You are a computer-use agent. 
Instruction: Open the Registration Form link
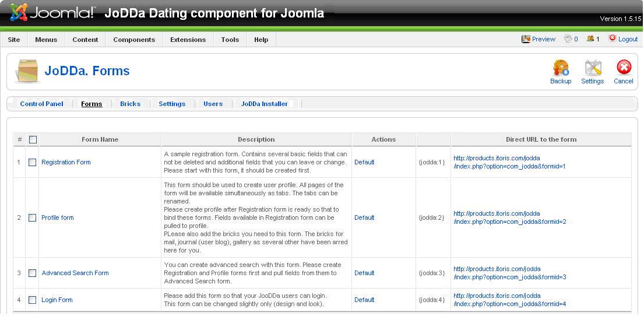pyautogui.click(x=66, y=162)
